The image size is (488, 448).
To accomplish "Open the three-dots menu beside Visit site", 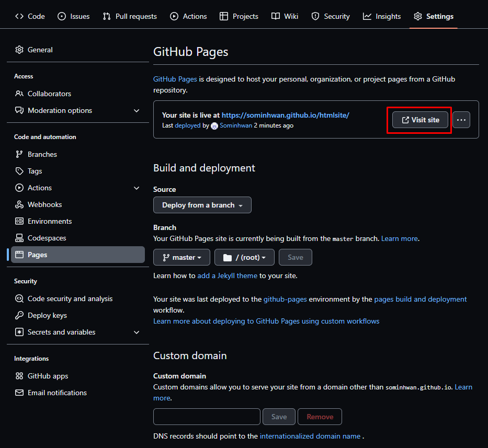I will pyautogui.click(x=461, y=120).
